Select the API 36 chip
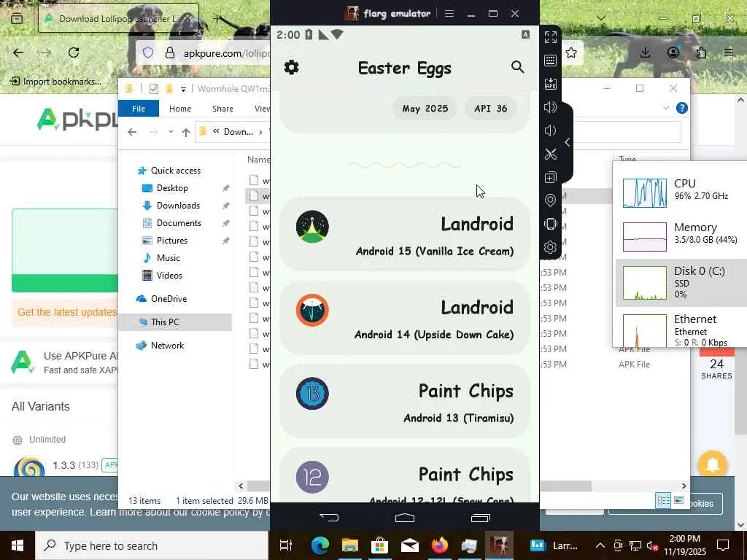 point(491,109)
